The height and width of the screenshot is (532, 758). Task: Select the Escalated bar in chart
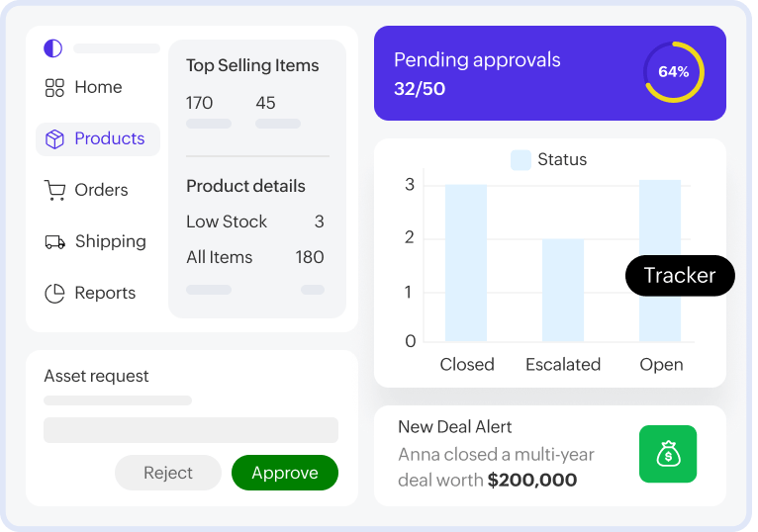[x=562, y=290]
